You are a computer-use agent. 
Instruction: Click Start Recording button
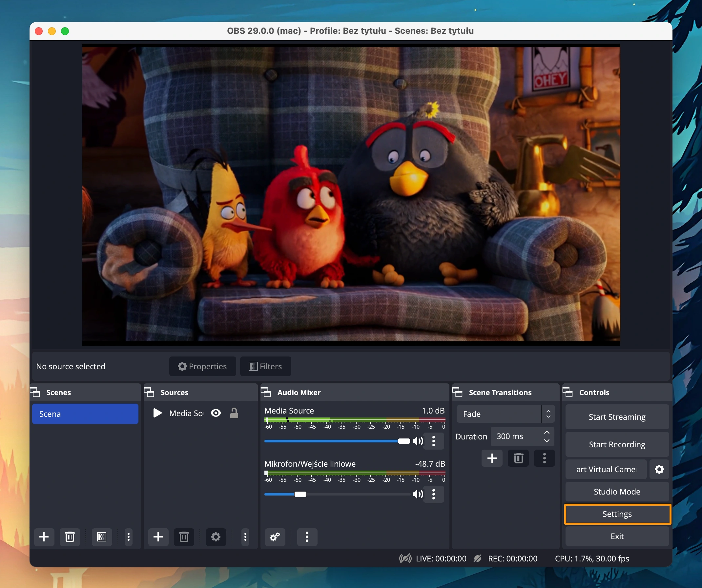(x=617, y=444)
